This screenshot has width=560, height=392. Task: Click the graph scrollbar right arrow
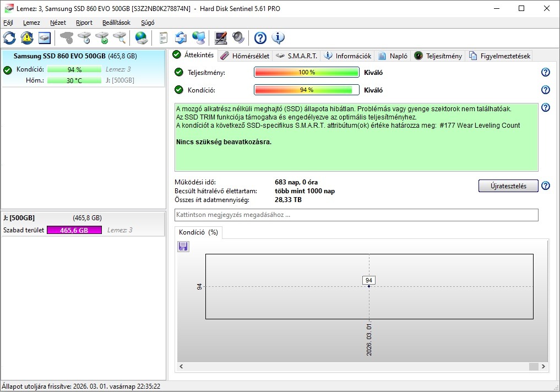[x=543, y=366]
